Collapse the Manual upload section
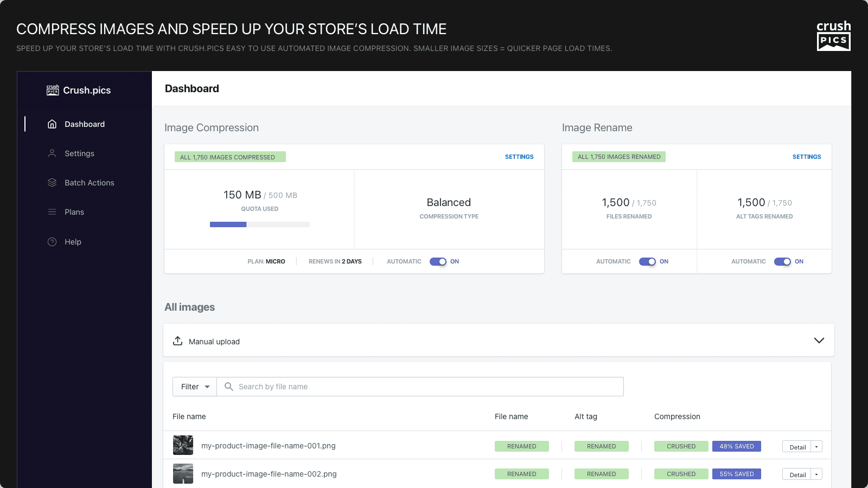 pyautogui.click(x=819, y=341)
